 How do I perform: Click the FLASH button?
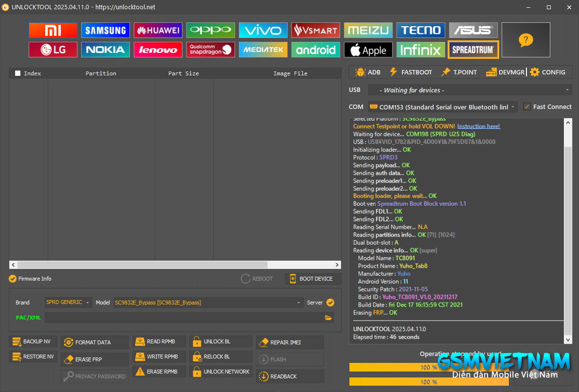coord(290,359)
